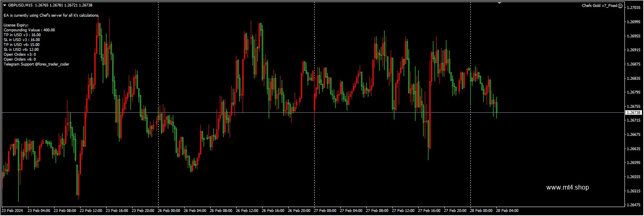Click the 28 Feb 04:00 time label
644x216 pixels.
507,211
